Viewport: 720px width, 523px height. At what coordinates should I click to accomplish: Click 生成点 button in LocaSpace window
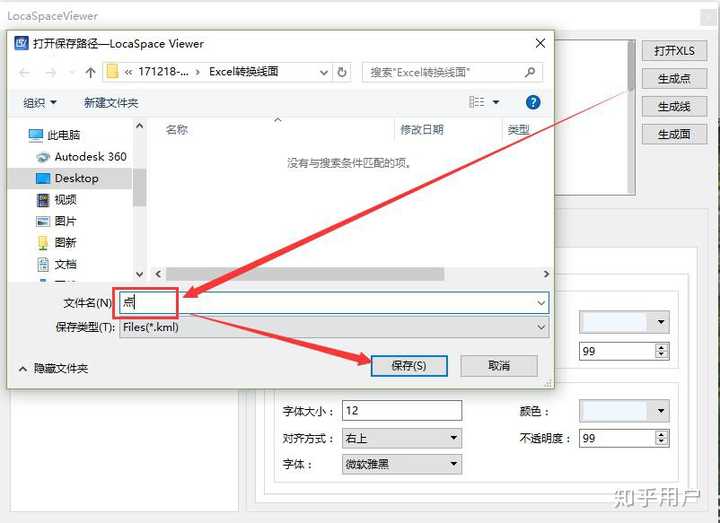point(674,79)
